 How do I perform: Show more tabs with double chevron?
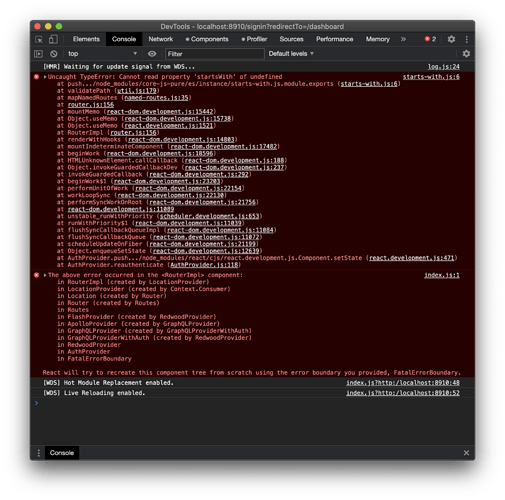point(403,39)
